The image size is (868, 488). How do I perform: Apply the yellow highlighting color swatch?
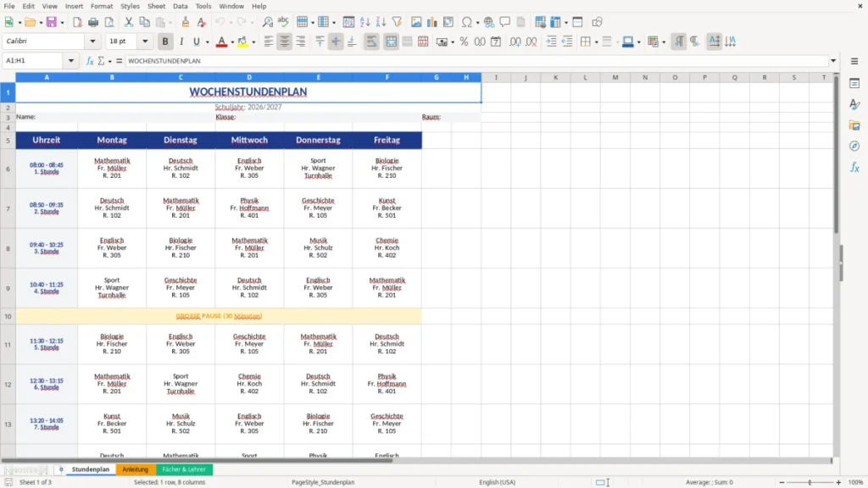(242, 42)
